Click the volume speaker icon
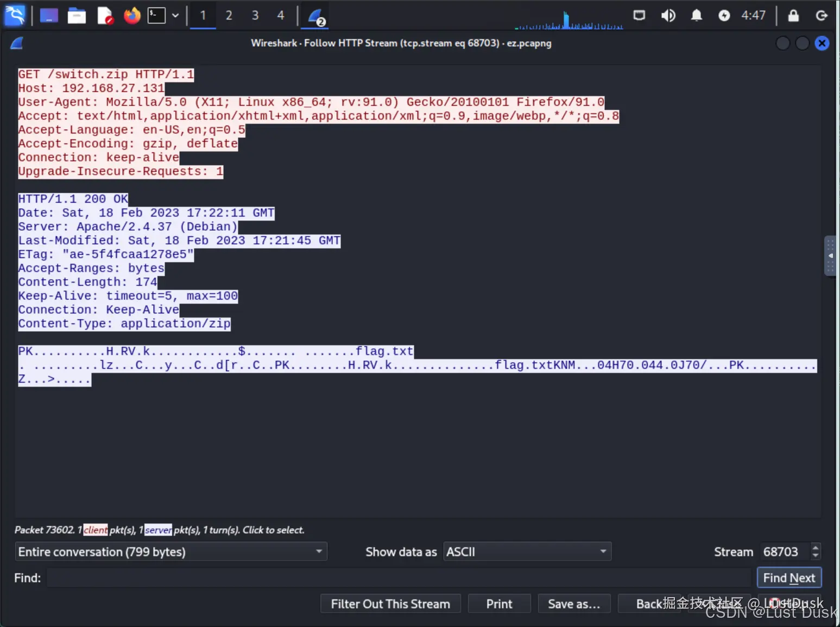 coord(668,15)
